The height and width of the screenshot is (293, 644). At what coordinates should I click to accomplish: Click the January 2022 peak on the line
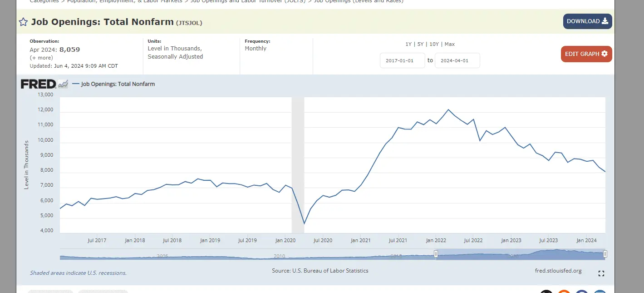click(448, 109)
